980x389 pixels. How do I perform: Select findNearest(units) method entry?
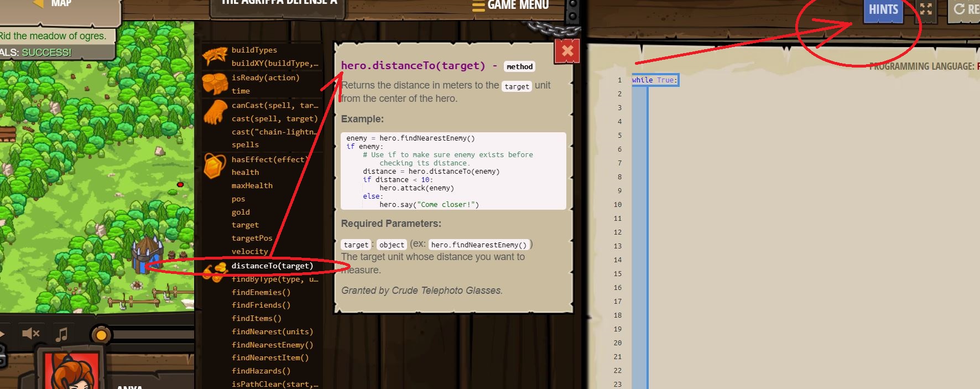point(272,331)
